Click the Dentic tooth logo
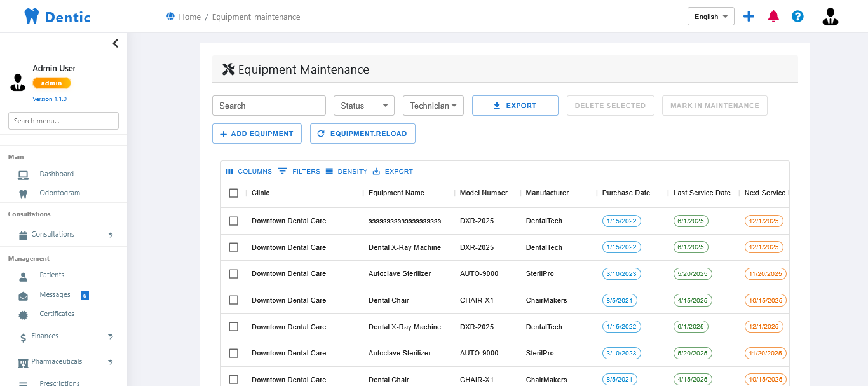 [x=31, y=16]
